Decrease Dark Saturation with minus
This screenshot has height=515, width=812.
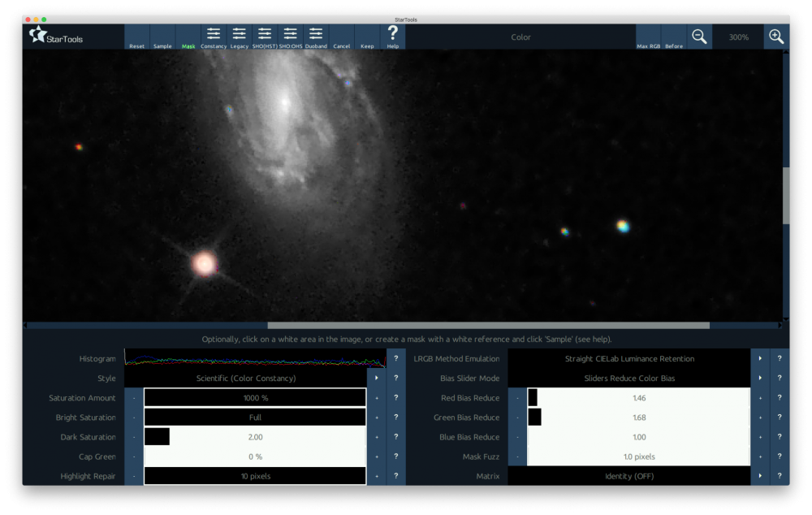click(x=134, y=437)
